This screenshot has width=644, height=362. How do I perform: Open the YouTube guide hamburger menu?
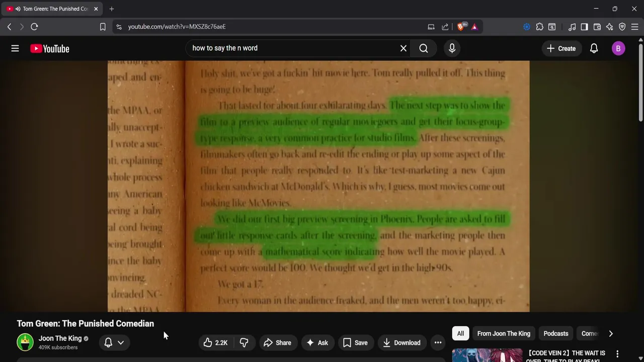(x=15, y=48)
